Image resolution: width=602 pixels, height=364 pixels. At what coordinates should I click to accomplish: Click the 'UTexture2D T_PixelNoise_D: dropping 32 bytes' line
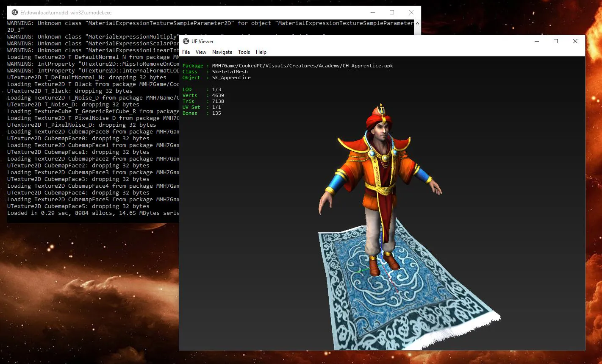[x=82, y=125]
